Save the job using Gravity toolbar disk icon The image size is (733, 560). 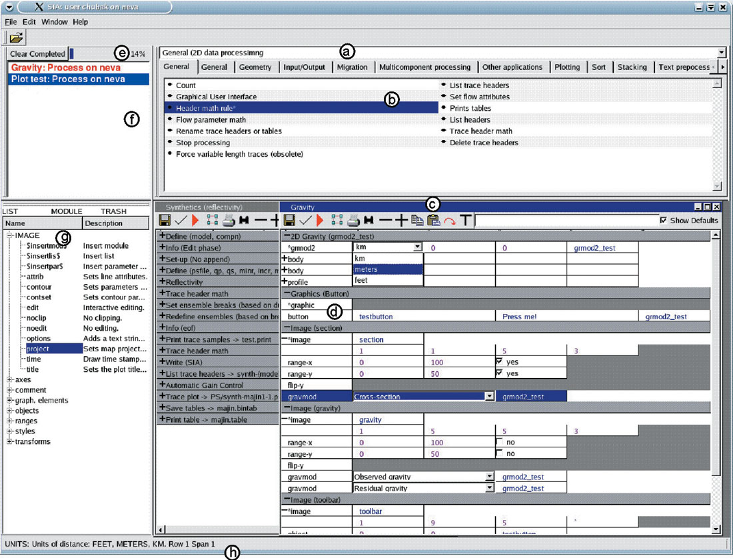tap(289, 220)
